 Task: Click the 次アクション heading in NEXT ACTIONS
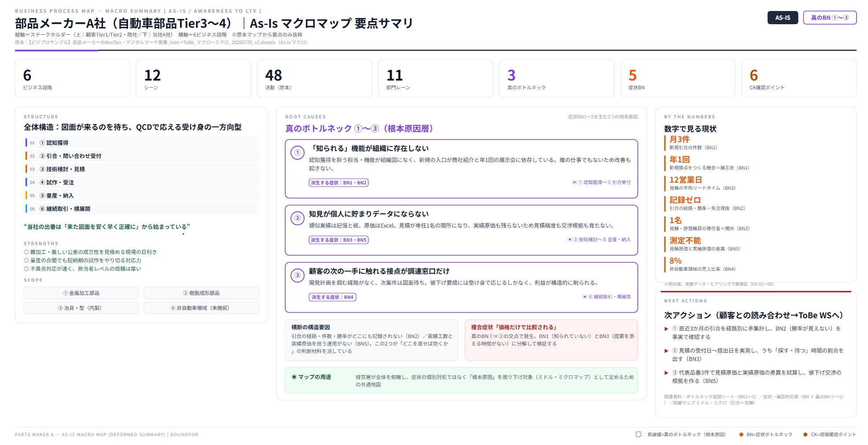[x=754, y=316]
